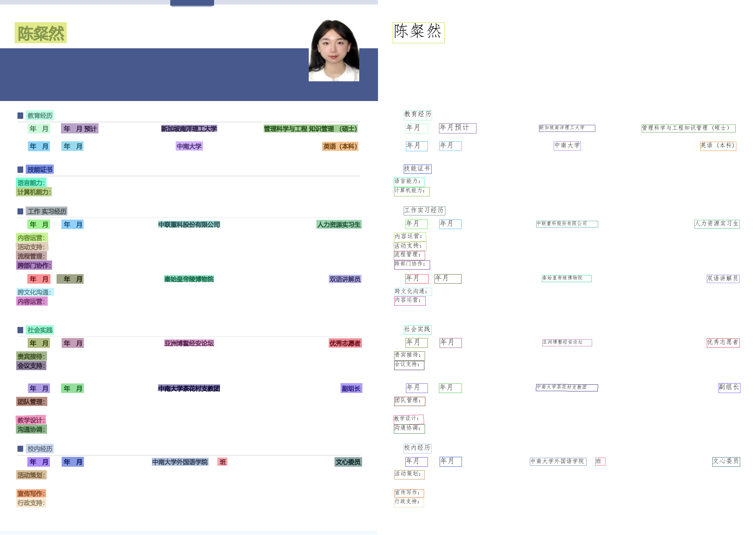The image size is (756, 535).
Task: Click the square bullet beside 工作 实习经历 heading
Action: 20,212
